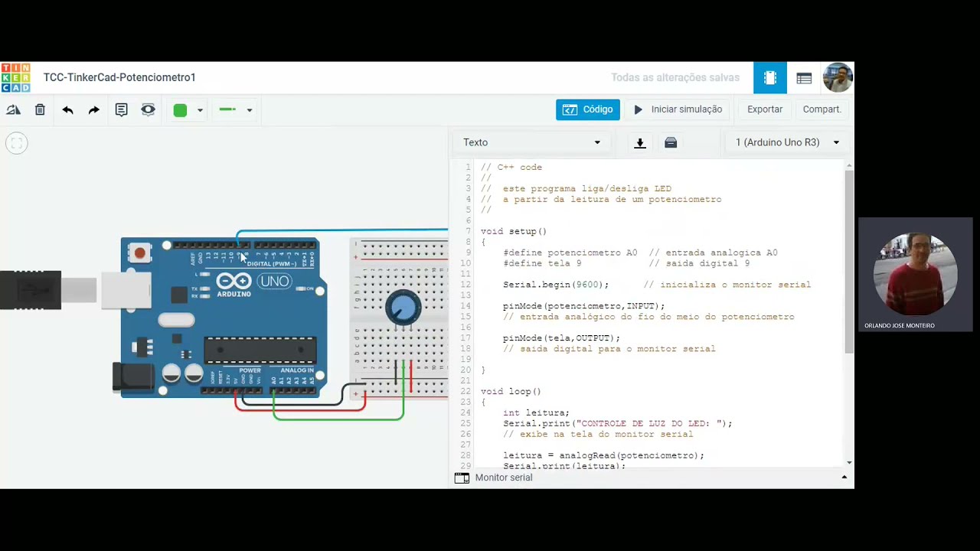Click '#define tela 9' line
Viewport: 980px width, 551px height.
coord(542,263)
